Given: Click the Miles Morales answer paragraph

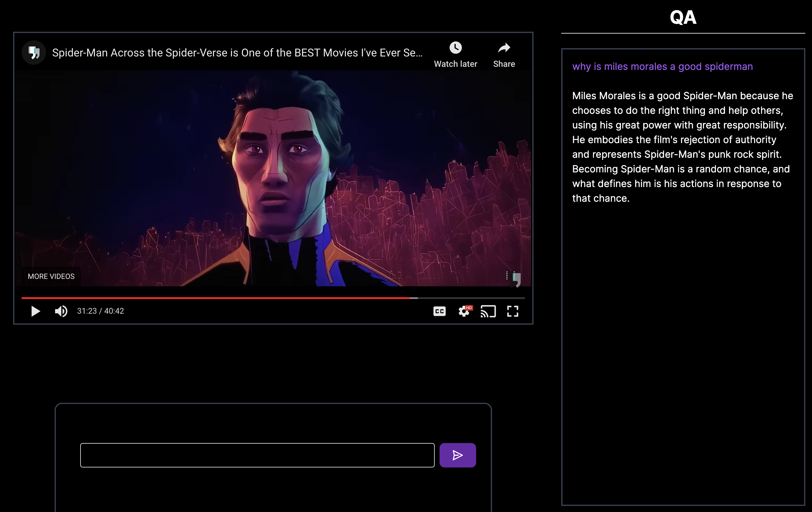Looking at the screenshot, I should (682, 147).
